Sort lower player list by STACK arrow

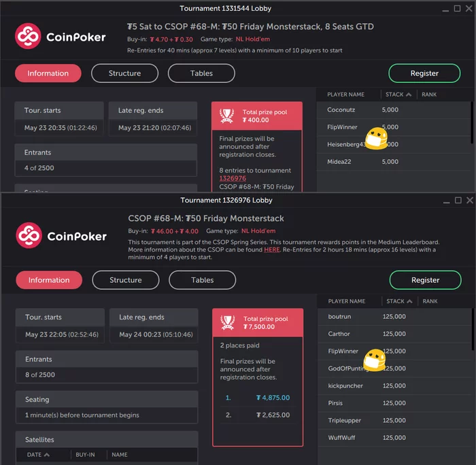point(410,301)
